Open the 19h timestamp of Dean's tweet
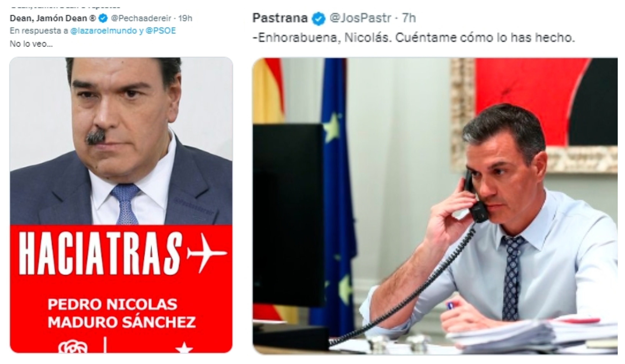The width and height of the screenshot is (625, 364). (185, 18)
